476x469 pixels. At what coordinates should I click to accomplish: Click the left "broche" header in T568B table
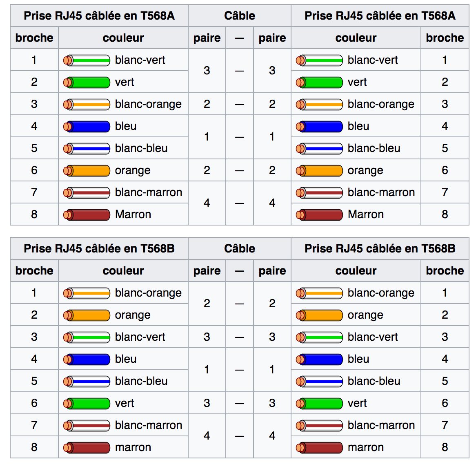34,271
